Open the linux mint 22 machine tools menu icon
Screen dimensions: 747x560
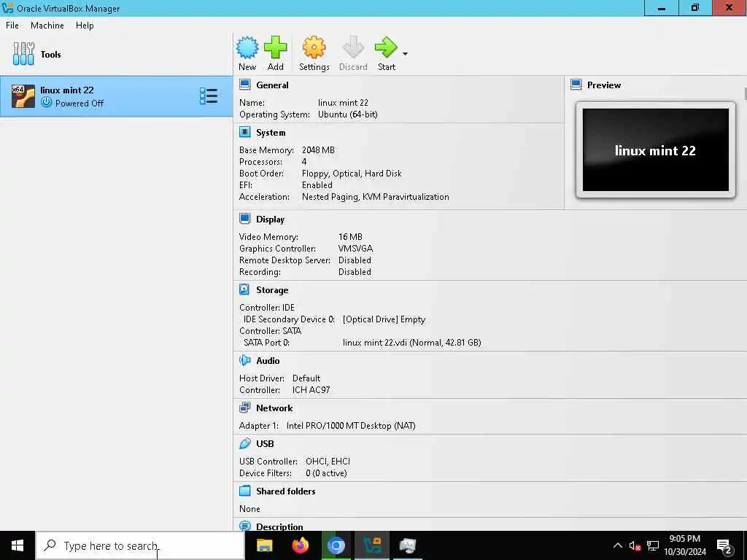208,96
